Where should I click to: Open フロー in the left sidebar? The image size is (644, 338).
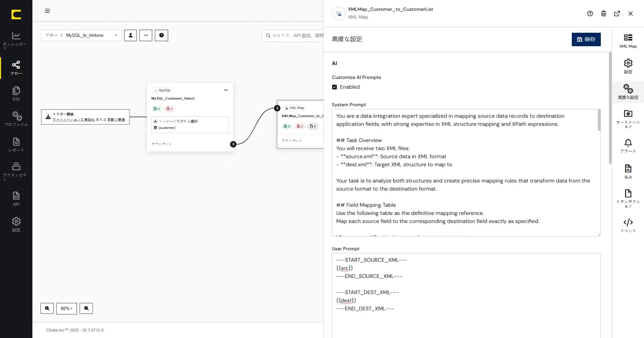(16, 68)
